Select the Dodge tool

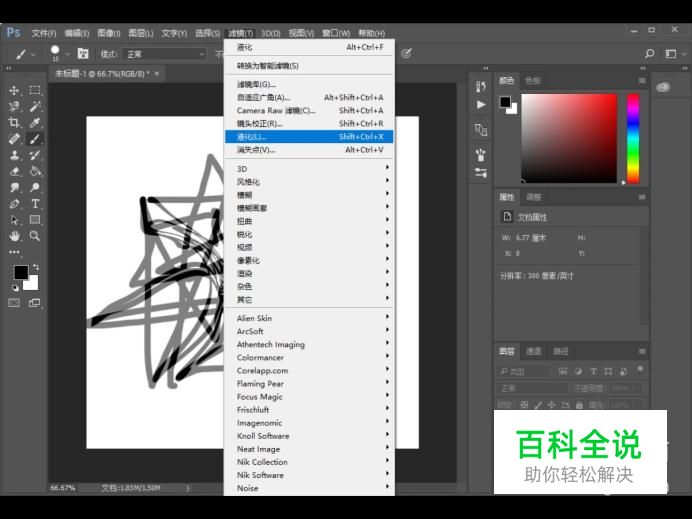pos(35,188)
